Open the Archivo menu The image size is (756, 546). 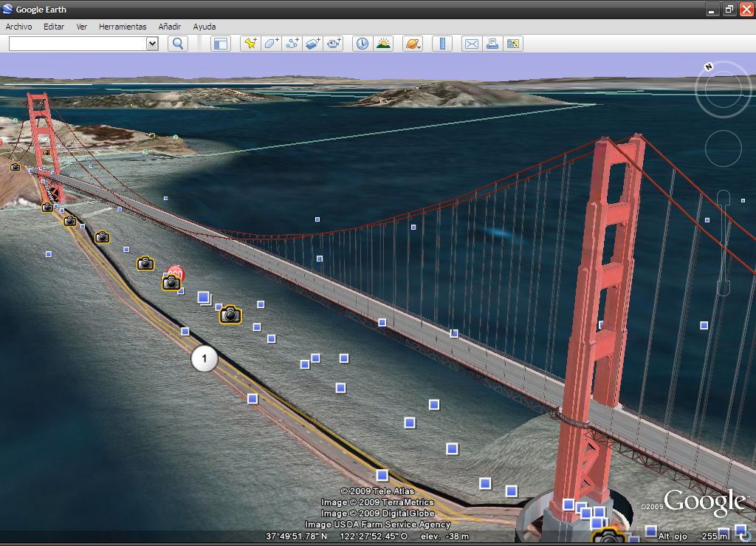tap(18, 27)
